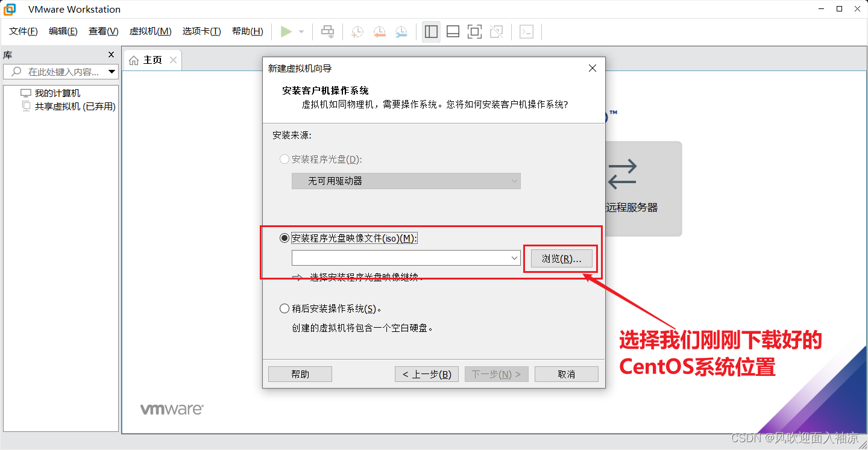
Task: Open the 虚拟机(M) menu
Action: pyautogui.click(x=151, y=31)
